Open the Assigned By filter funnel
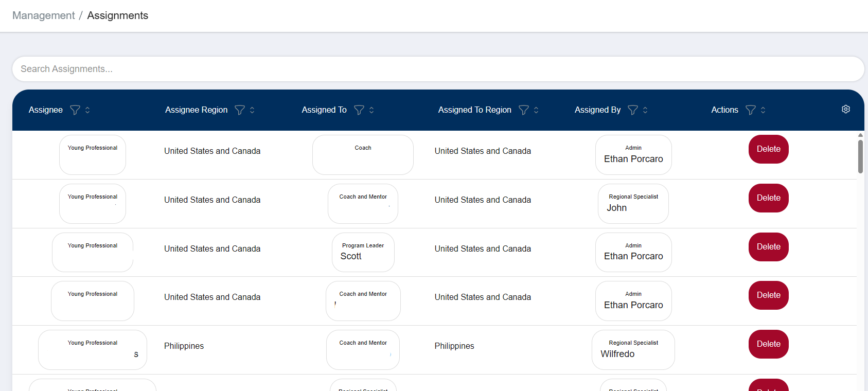Image resolution: width=868 pixels, height=391 pixels. 633,110
